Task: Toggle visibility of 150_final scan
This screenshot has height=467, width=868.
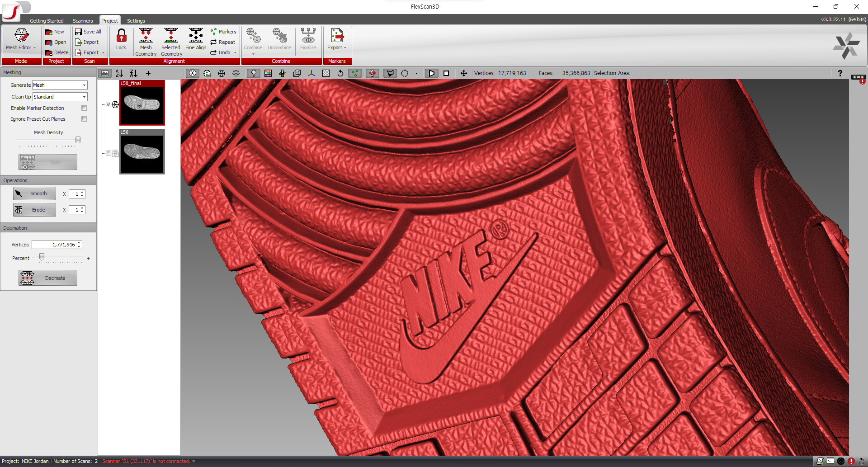Action: coord(108,104)
